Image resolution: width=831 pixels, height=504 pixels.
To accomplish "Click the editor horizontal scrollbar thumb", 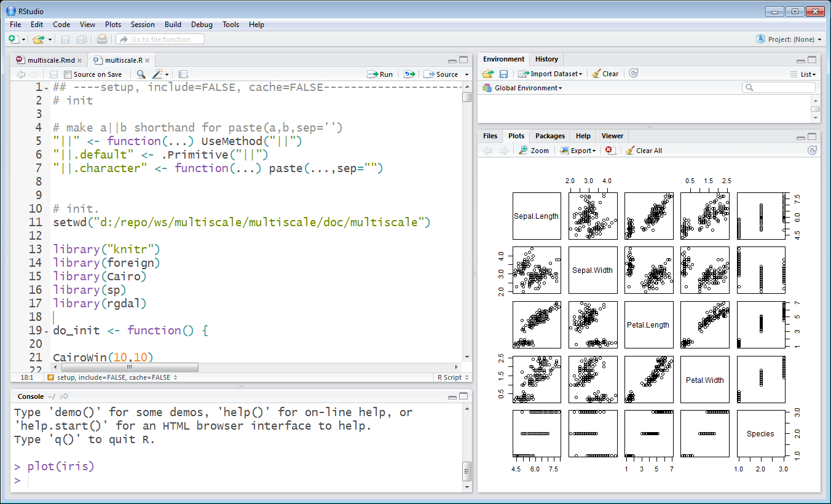I will coord(128,367).
